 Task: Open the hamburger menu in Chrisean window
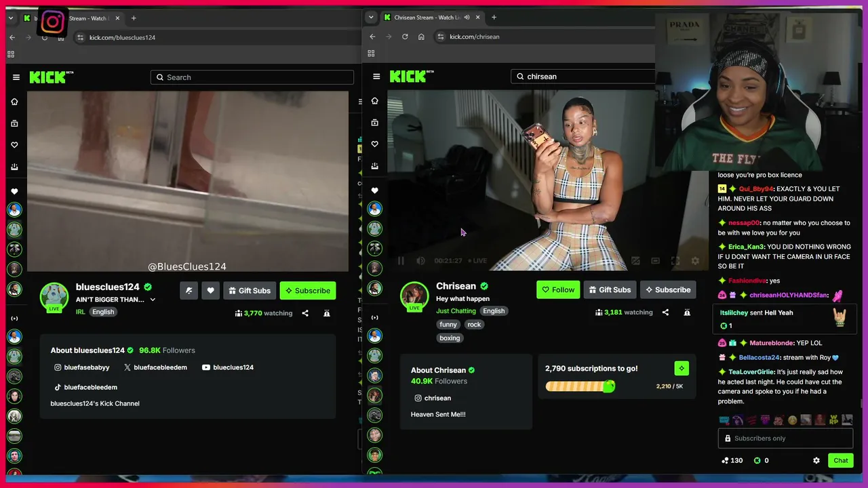coord(376,77)
